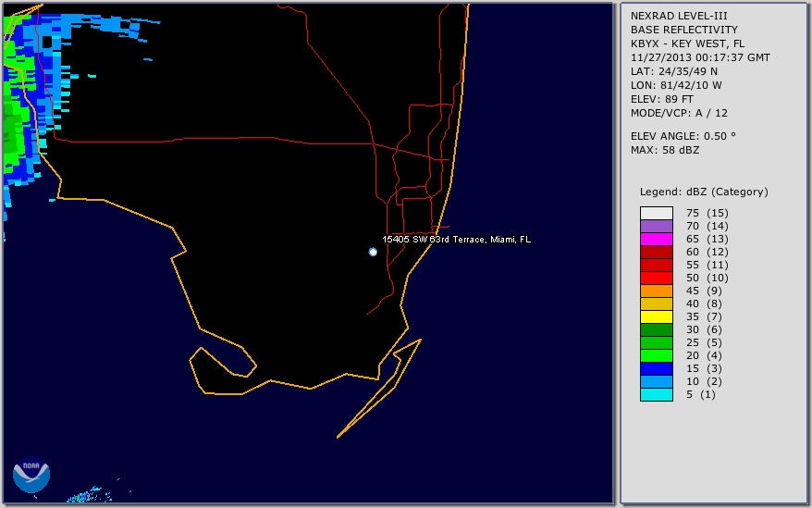Select the 55 dBZ red swatch
812x508 pixels.
coord(657,265)
